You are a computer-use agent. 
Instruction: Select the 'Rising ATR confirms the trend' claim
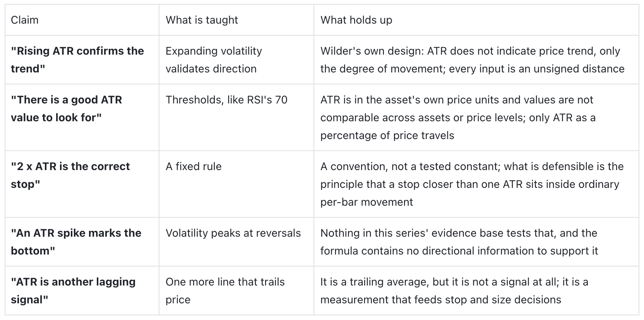pos(77,60)
